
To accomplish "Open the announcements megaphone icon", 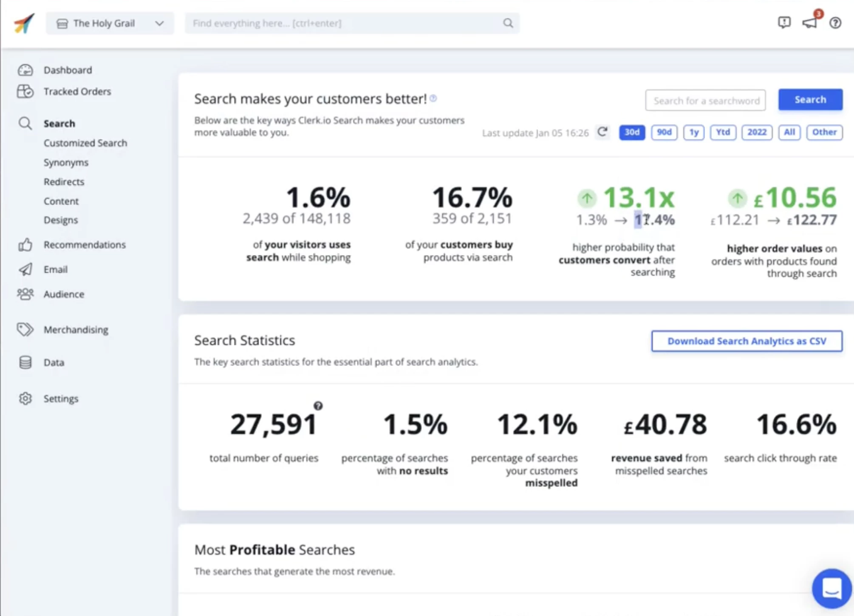I will click(810, 23).
